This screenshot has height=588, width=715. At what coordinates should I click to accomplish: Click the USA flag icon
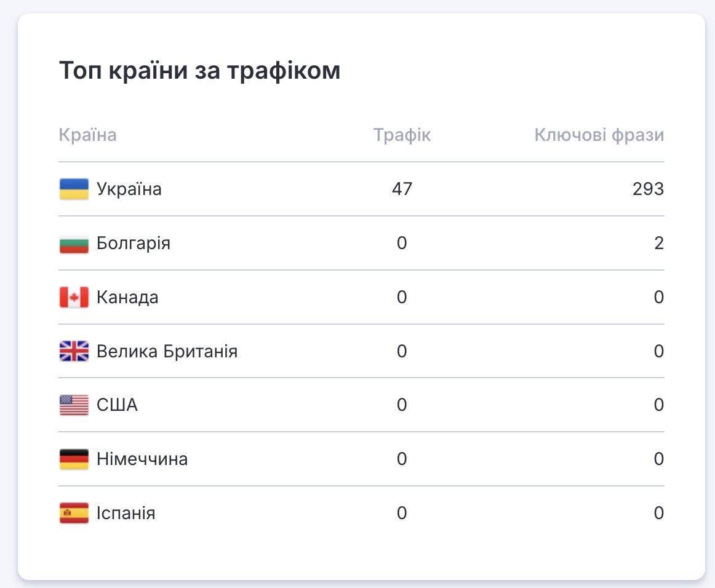[x=74, y=405]
